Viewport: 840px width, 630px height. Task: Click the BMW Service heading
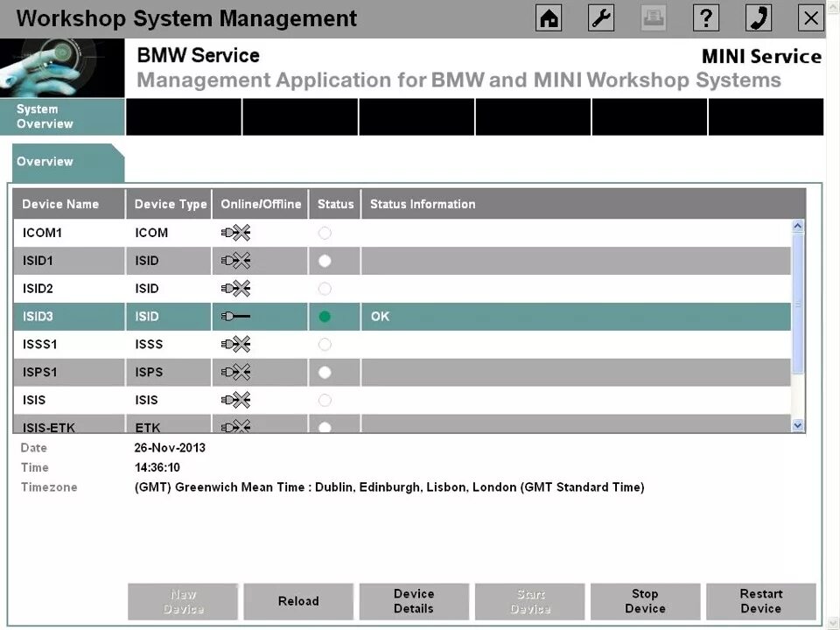(199, 55)
